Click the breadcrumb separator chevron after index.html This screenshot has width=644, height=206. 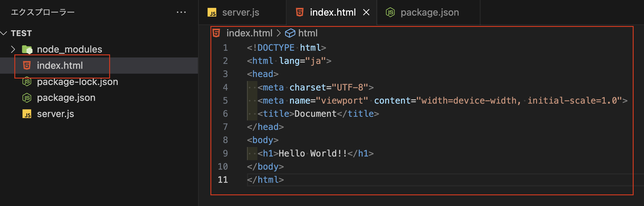click(279, 33)
